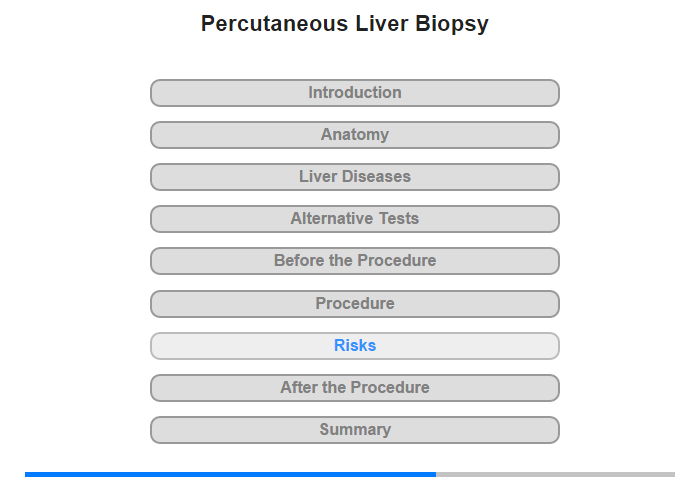Screen dimensions: 700x480
Task: Show the Alternative Tests topic
Action: click(354, 219)
